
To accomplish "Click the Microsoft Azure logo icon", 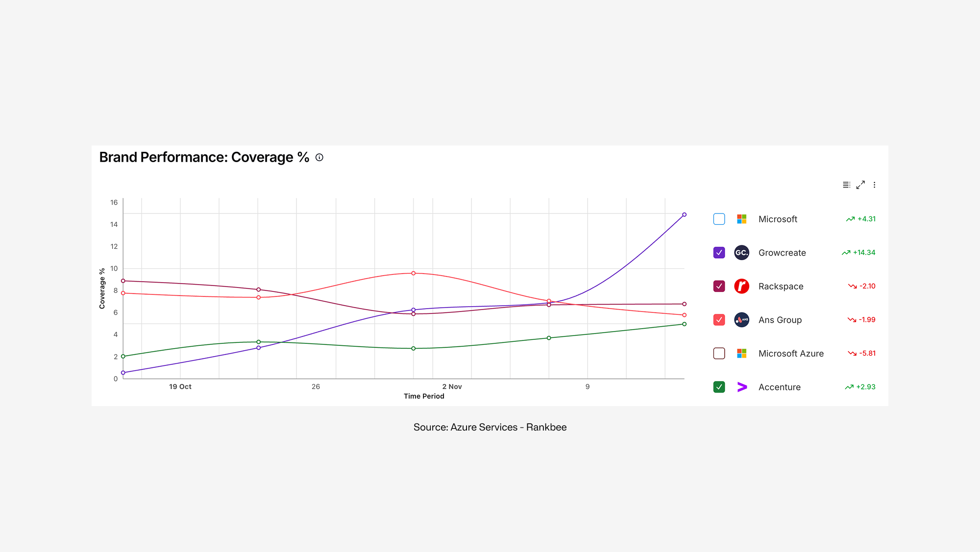I will [x=741, y=353].
